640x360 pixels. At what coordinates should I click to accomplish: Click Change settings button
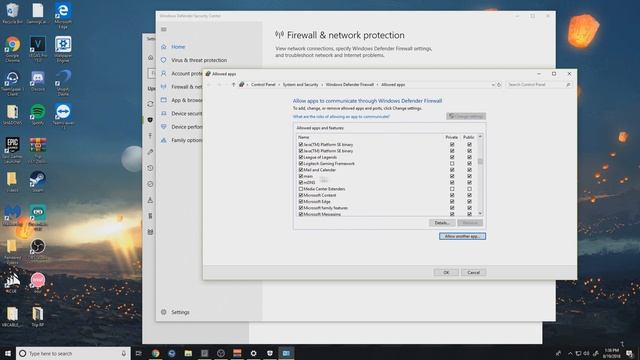pos(466,116)
